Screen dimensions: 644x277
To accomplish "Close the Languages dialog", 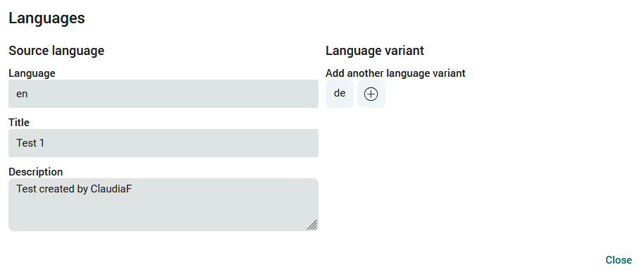I will [x=618, y=260].
